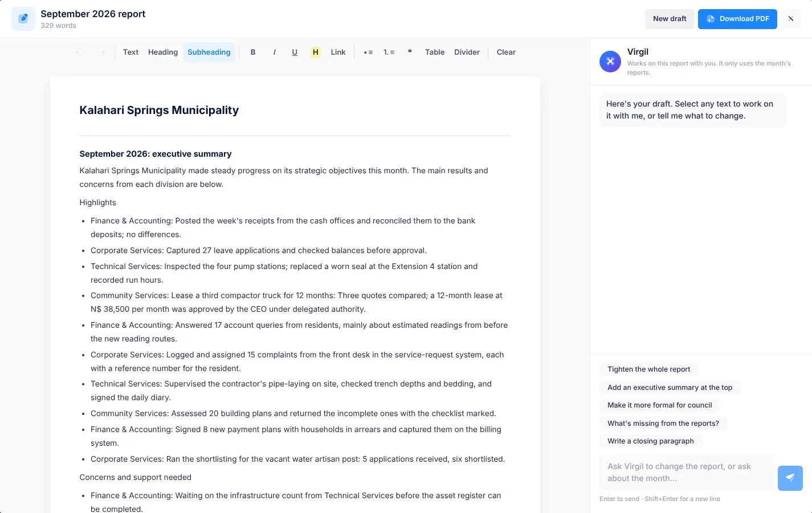Insert a bulleted list
The width and height of the screenshot is (812, 513).
click(368, 52)
